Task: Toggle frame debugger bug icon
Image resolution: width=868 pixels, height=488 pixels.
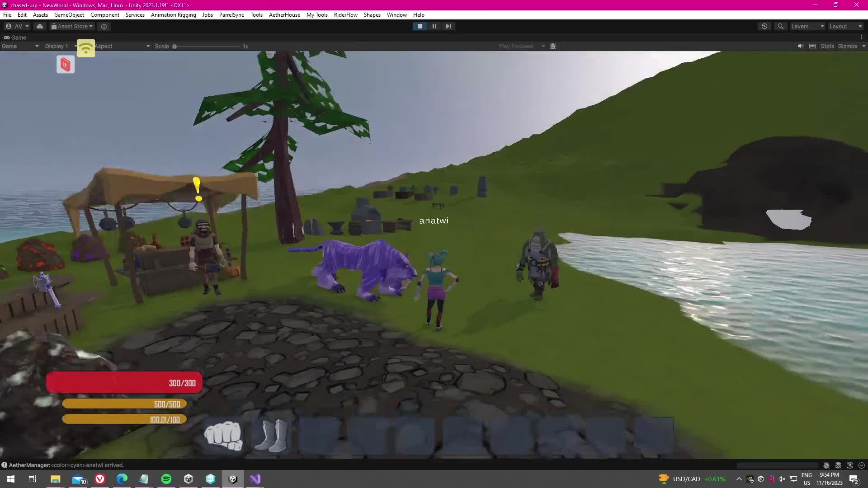Action: (552, 46)
